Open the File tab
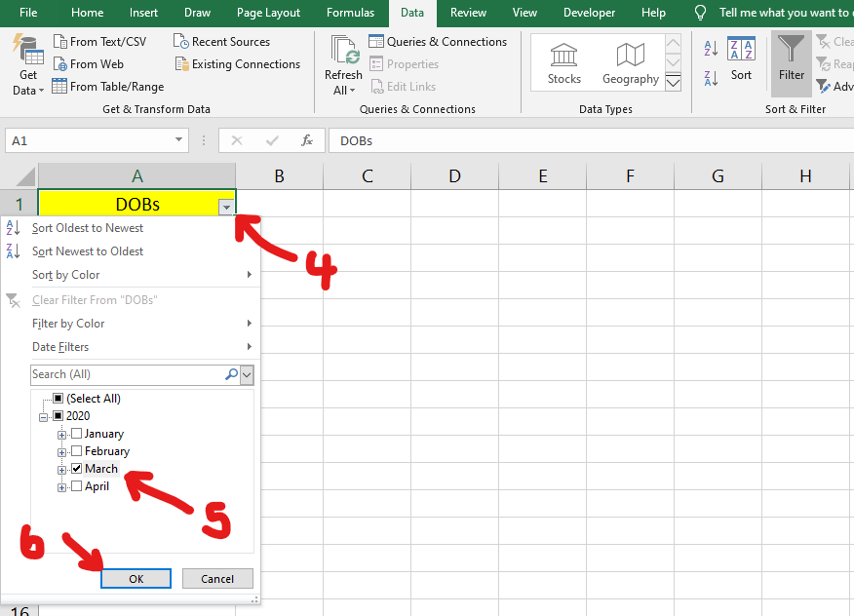The width and height of the screenshot is (854, 616). pos(28,13)
